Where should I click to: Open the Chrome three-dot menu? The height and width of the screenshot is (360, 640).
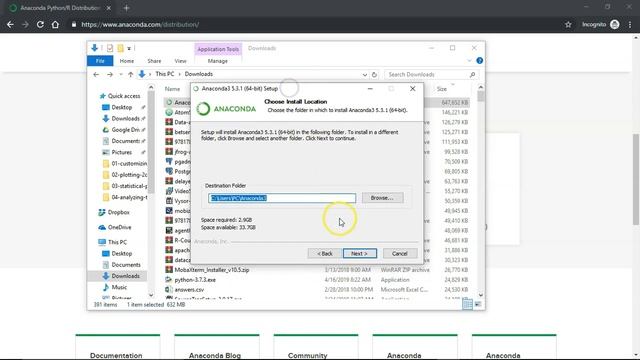click(630, 24)
